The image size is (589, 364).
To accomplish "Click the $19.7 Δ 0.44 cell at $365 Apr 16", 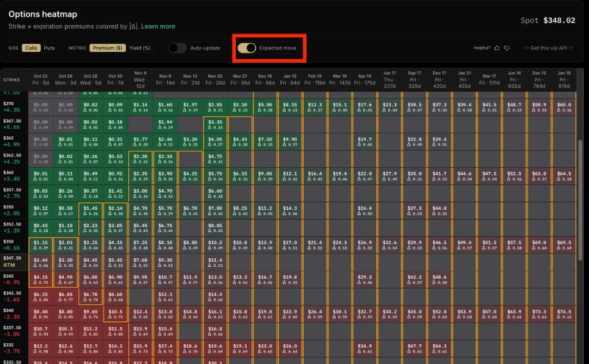I will coord(364,141).
